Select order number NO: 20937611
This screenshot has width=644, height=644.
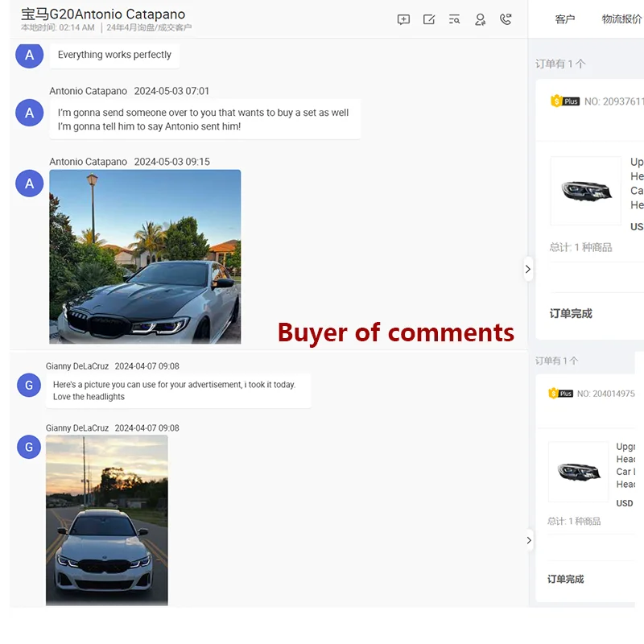click(613, 101)
